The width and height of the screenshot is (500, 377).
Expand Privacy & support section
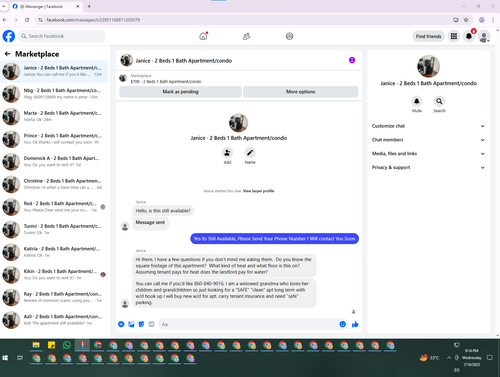[x=428, y=167]
